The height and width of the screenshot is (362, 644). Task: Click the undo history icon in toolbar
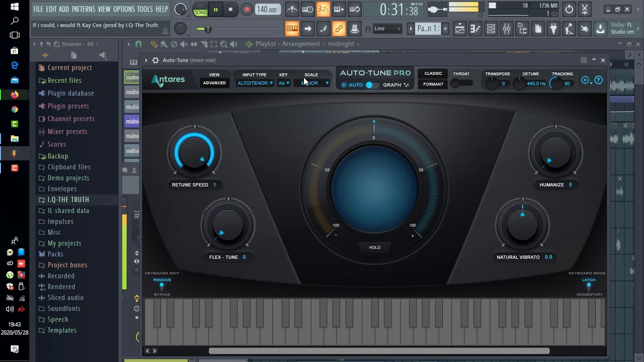click(569, 9)
